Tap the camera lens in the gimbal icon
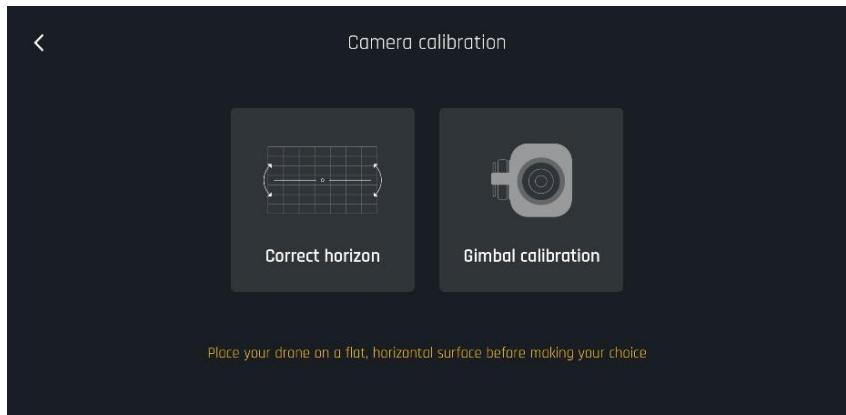 point(541,180)
